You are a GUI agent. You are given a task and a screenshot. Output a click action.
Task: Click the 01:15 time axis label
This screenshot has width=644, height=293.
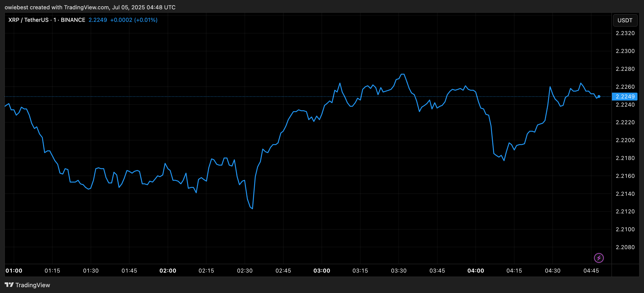pyautogui.click(x=52, y=270)
